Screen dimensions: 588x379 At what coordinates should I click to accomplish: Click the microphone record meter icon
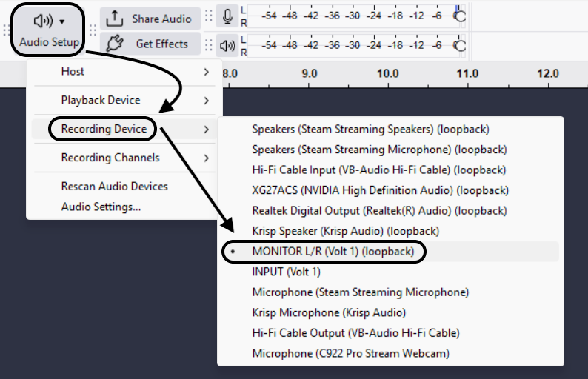pyautogui.click(x=227, y=18)
